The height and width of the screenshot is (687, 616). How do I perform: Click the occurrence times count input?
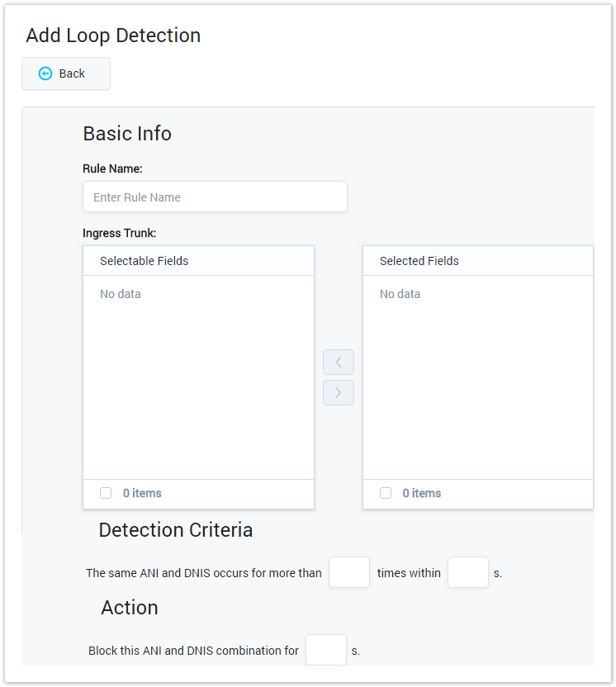(349, 572)
